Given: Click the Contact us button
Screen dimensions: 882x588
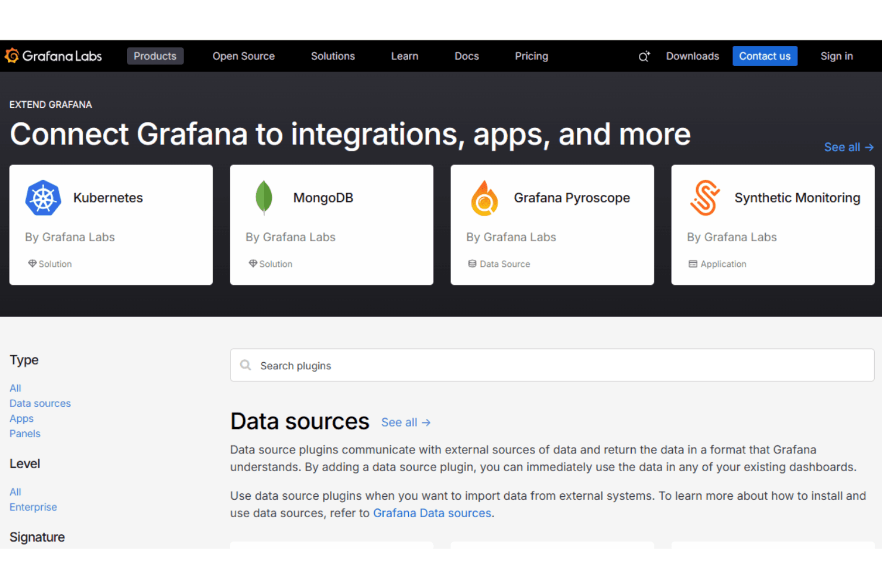Looking at the screenshot, I should (765, 56).
